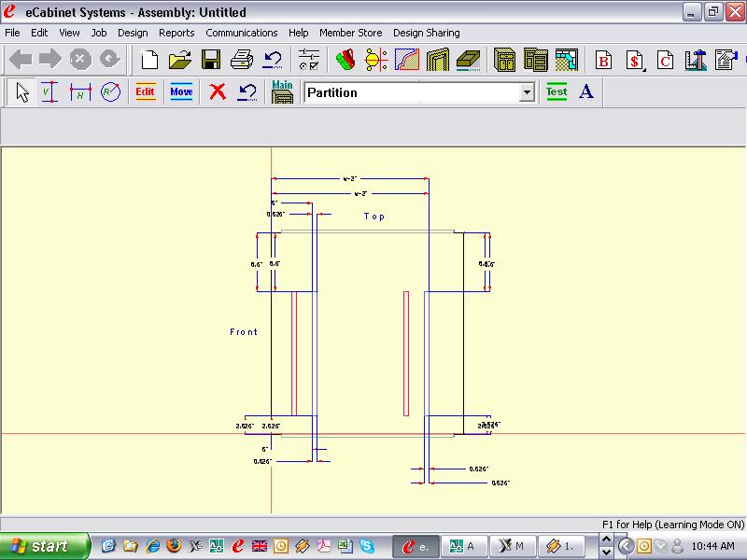Screen dimensions: 747x560
Task: Click the right red partition rectangle
Action: [x=406, y=354]
